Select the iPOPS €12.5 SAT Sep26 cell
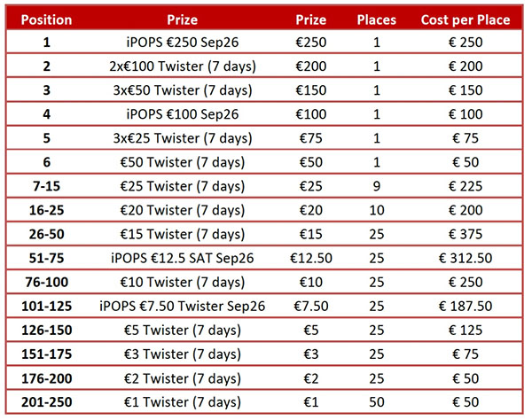 pyautogui.click(x=182, y=259)
